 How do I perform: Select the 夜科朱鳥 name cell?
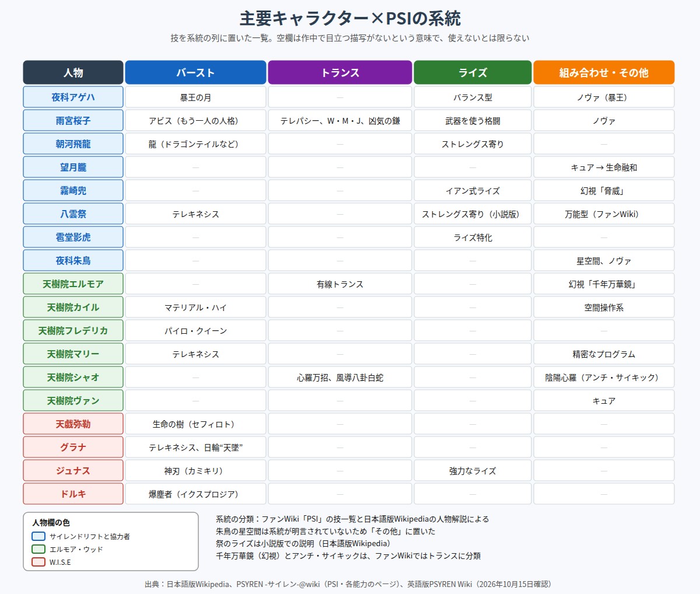pos(73,260)
